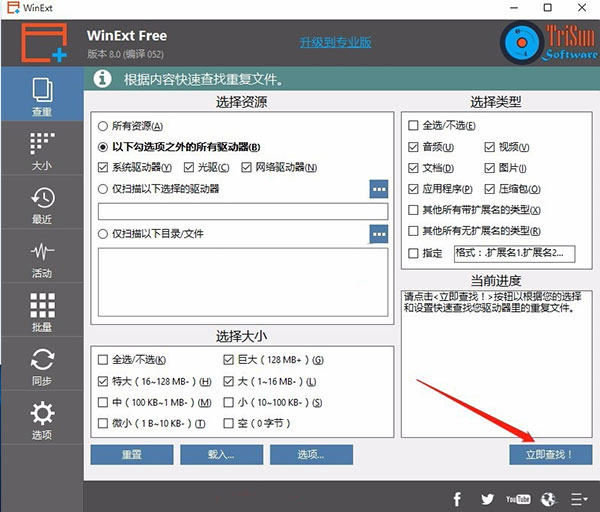Open the 最近 recent files sidebar tab
Screen dimensions: 600x512
pos(42,203)
